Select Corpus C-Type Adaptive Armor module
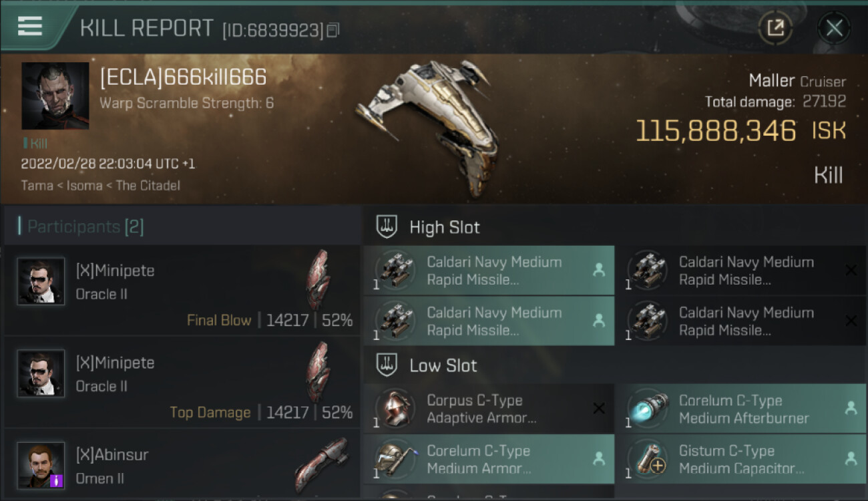Screen dimensions: 868x501 click(489, 409)
